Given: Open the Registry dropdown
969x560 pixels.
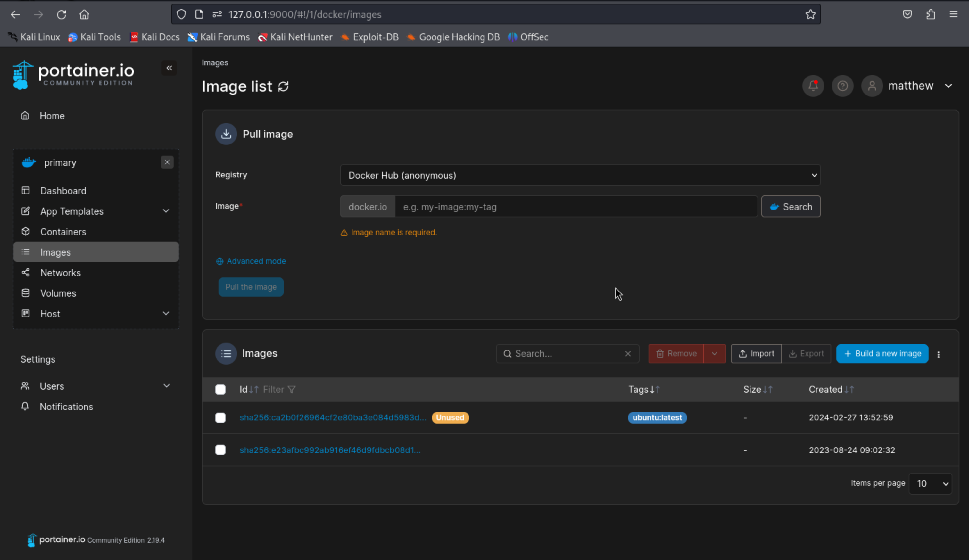Looking at the screenshot, I should [580, 175].
